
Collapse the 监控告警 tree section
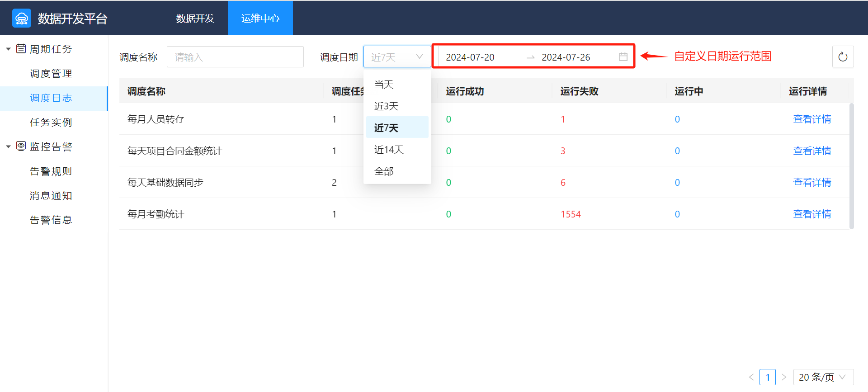pyautogui.click(x=8, y=146)
